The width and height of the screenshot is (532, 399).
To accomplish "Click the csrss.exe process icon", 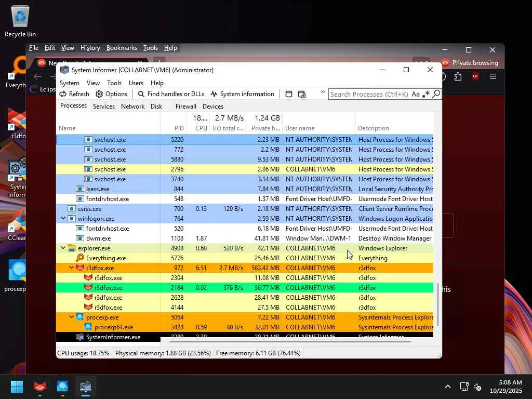I will tap(72, 209).
